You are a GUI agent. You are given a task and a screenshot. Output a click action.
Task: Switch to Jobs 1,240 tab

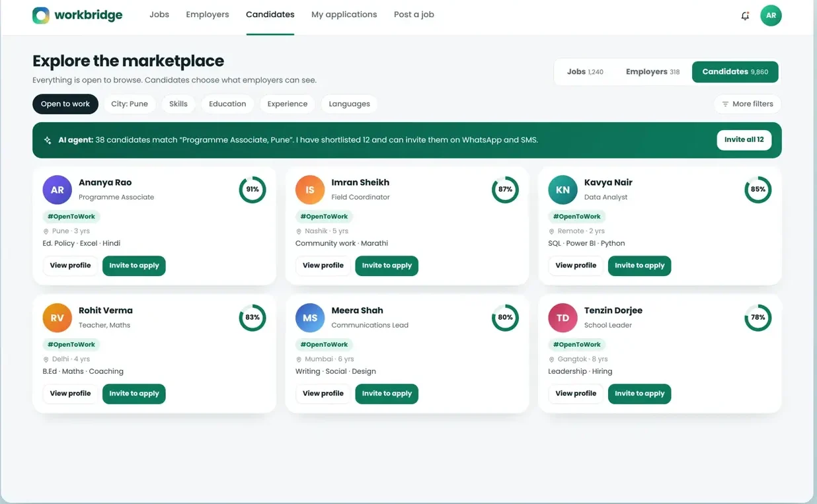point(585,72)
